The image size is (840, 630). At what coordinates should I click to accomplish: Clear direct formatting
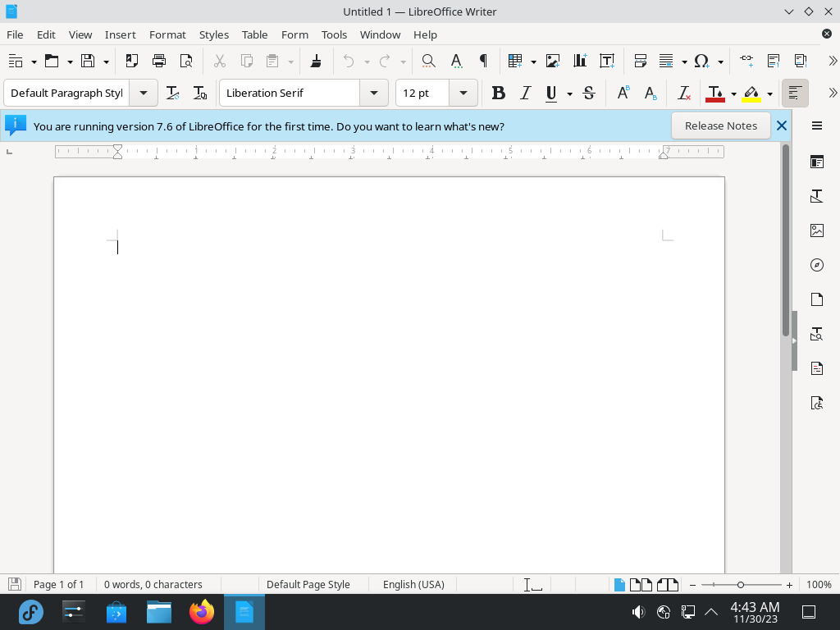tap(683, 94)
